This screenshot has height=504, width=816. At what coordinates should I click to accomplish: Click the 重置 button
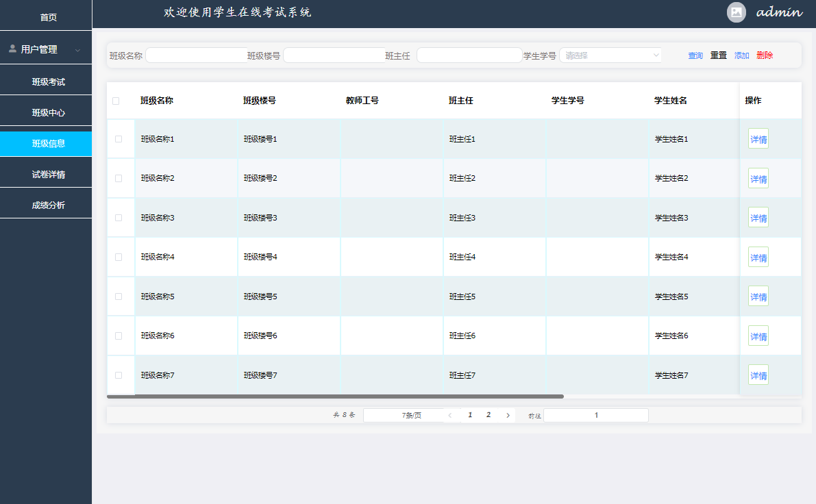point(718,55)
